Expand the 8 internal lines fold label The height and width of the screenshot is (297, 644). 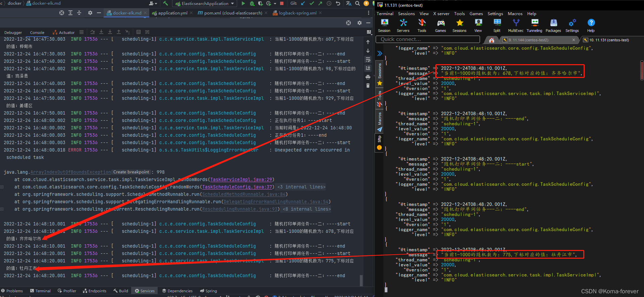(307, 209)
